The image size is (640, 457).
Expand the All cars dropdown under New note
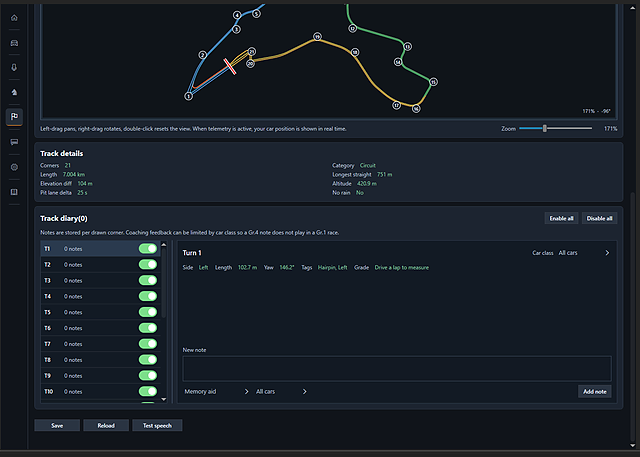(x=281, y=391)
